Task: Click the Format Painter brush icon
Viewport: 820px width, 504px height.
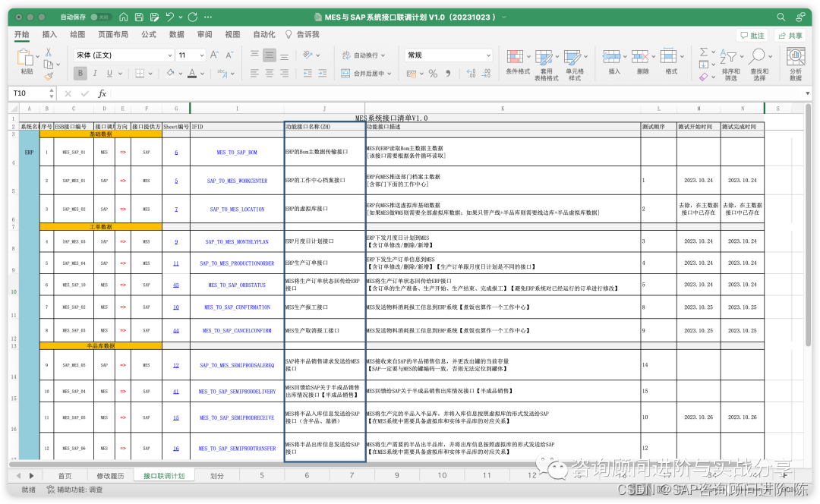Action: tap(49, 77)
